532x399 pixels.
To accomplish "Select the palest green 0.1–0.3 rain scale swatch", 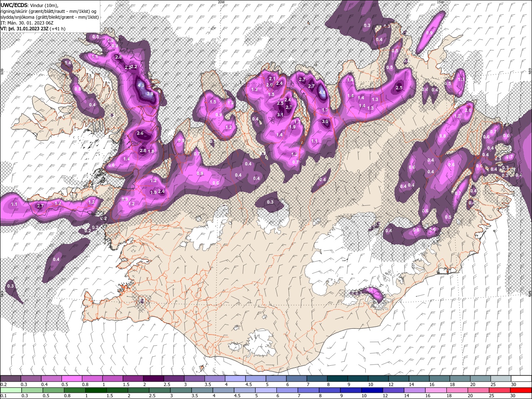I will [11, 390].
